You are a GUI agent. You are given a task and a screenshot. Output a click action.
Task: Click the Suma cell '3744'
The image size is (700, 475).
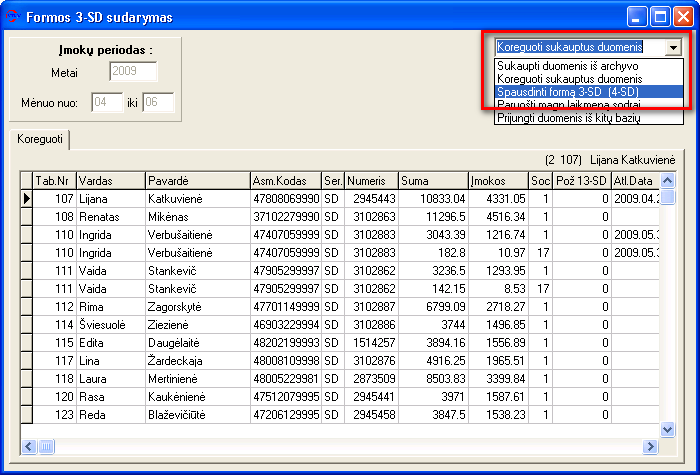[433, 325]
